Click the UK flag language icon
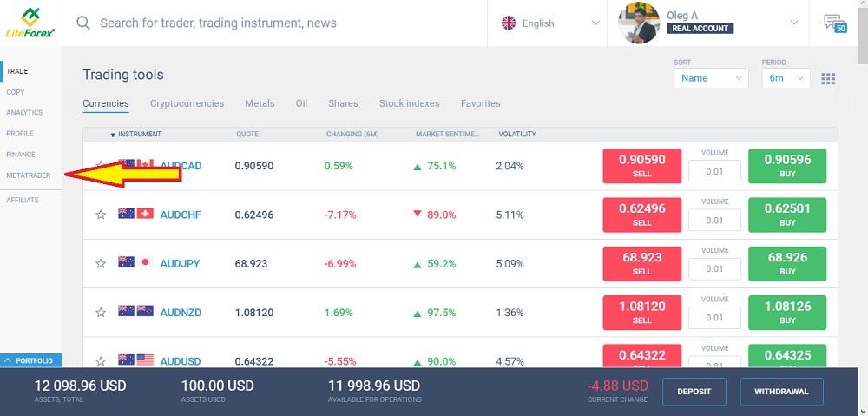This screenshot has height=416, width=868. coord(509,23)
